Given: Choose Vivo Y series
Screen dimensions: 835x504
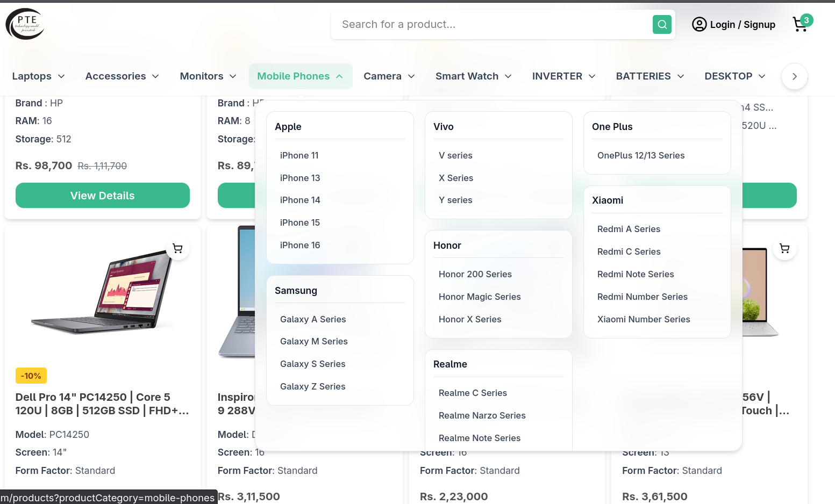Looking at the screenshot, I should (x=455, y=200).
